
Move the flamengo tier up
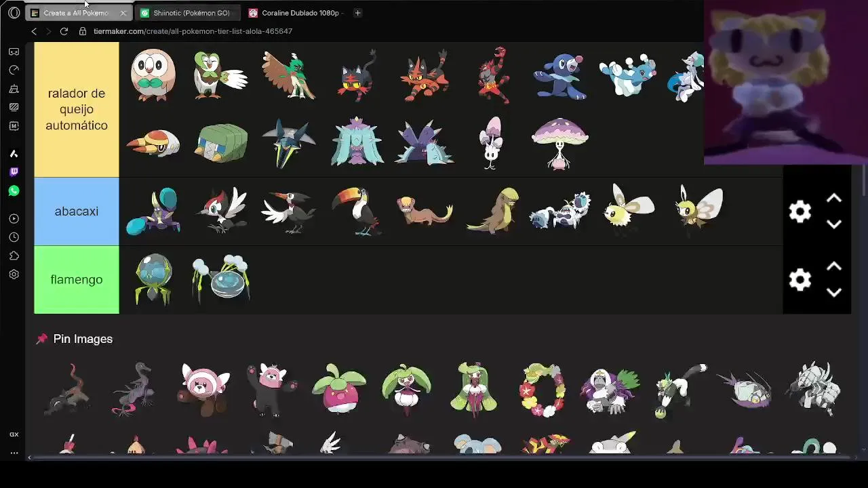coord(834,266)
